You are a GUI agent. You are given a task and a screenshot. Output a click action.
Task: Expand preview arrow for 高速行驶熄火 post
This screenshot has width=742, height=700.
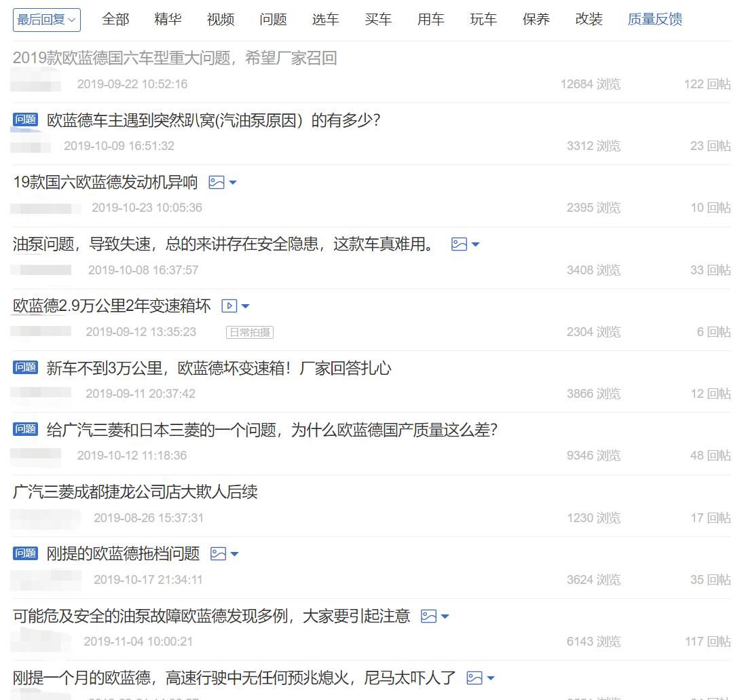pos(491,678)
